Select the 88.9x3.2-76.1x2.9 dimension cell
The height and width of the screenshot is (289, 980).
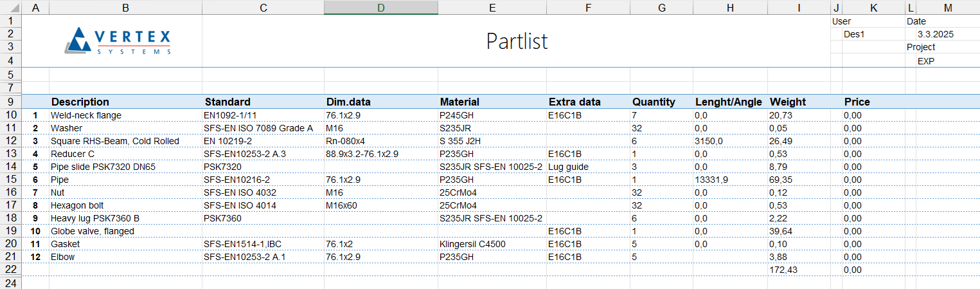[362, 154]
